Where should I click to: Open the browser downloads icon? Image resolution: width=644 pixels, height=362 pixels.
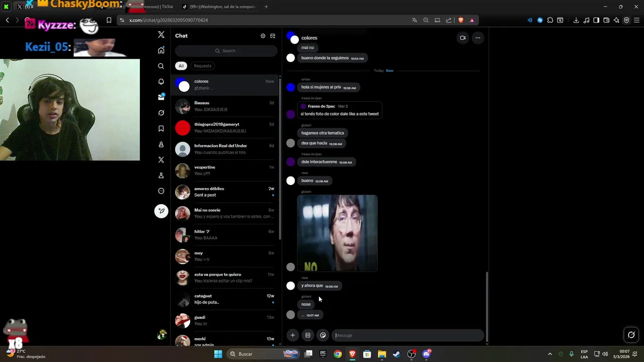click(576, 20)
